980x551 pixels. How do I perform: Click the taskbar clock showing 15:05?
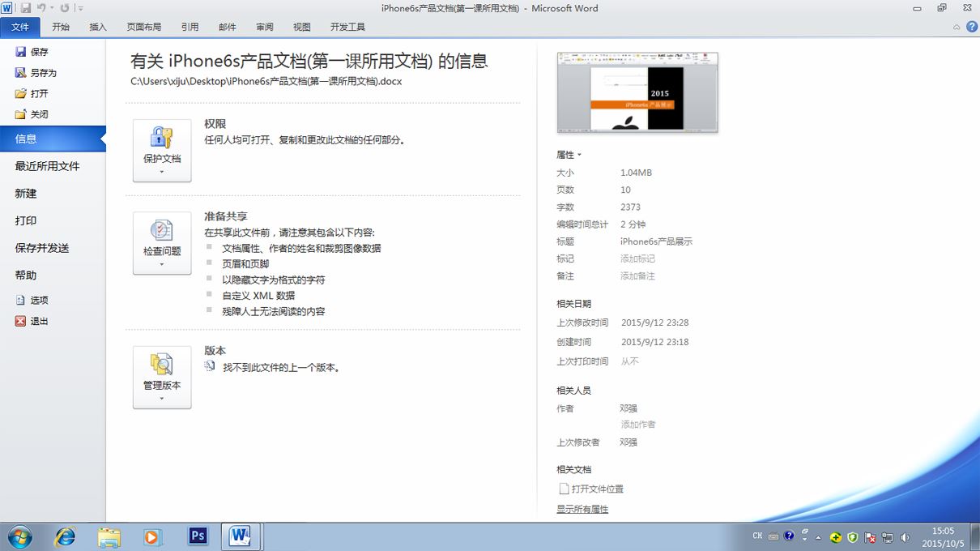pyautogui.click(x=943, y=537)
